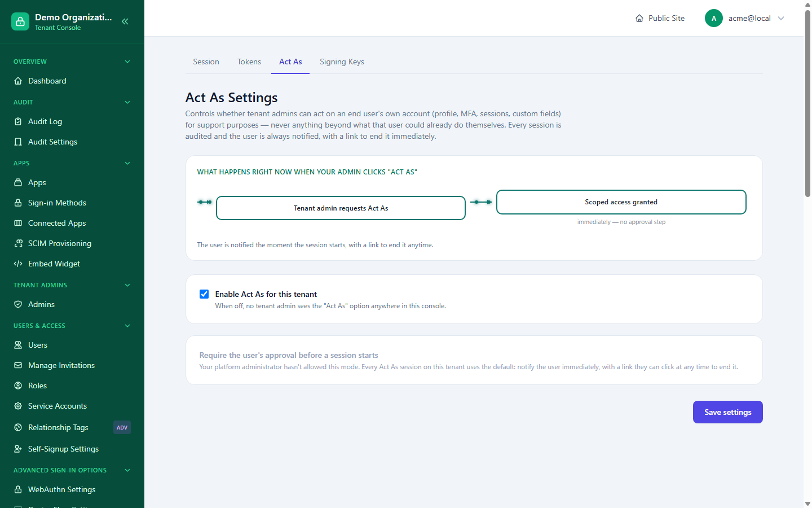Image resolution: width=812 pixels, height=508 pixels.
Task: Uncheck Enable Act As for this tenant
Action: tap(204, 294)
